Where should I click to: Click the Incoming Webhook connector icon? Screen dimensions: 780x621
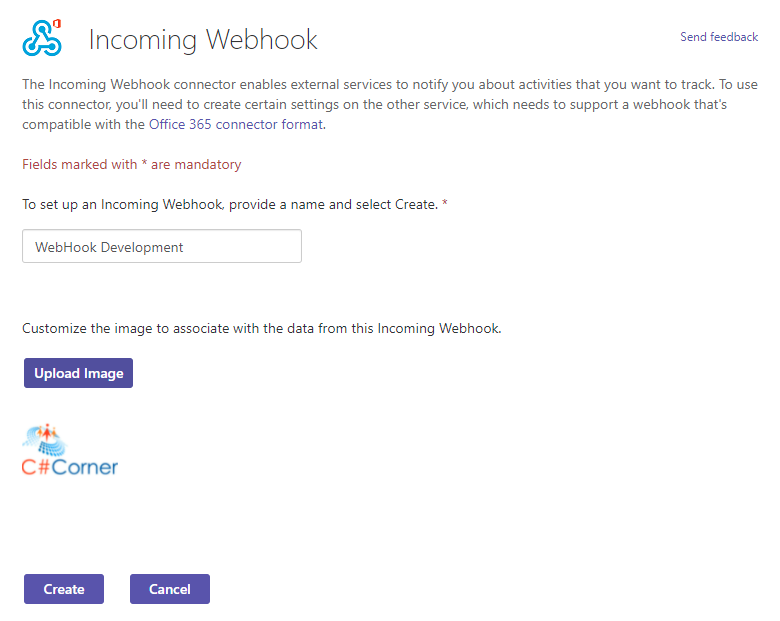point(42,38)
